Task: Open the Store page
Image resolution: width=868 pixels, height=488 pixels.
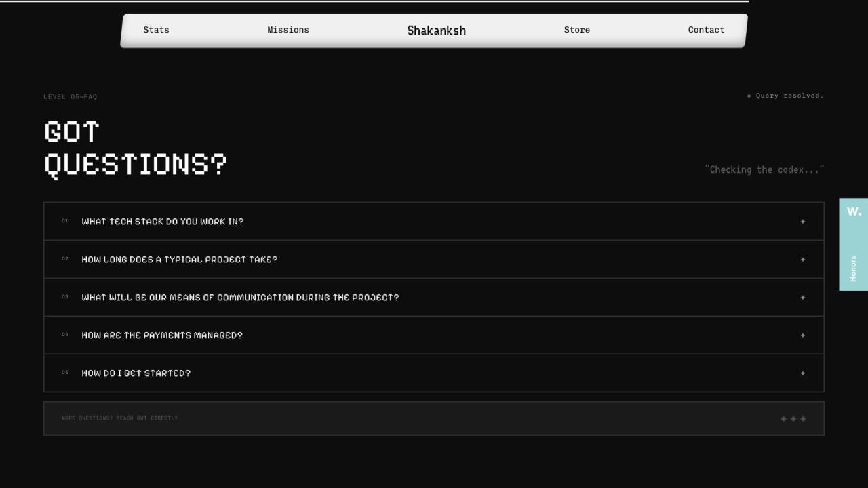Action: (577, 30)
